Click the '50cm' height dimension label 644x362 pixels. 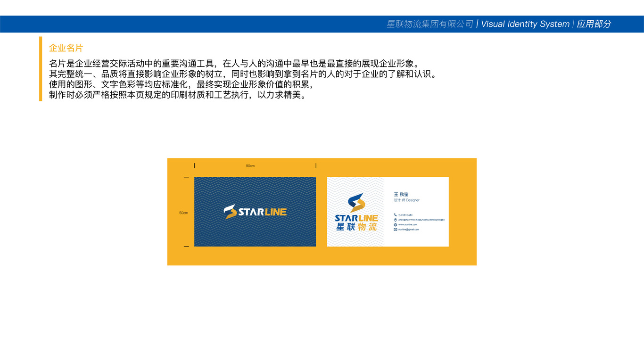pos(183,213)
